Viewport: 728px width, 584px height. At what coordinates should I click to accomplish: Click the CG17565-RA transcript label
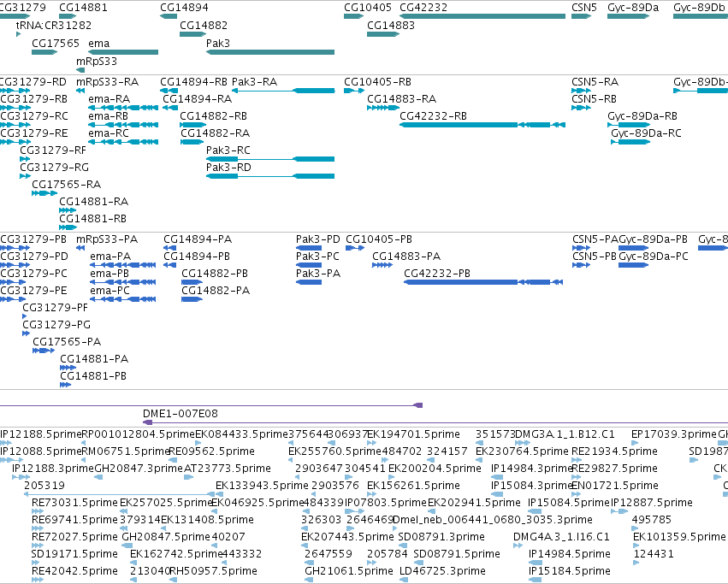66,185
